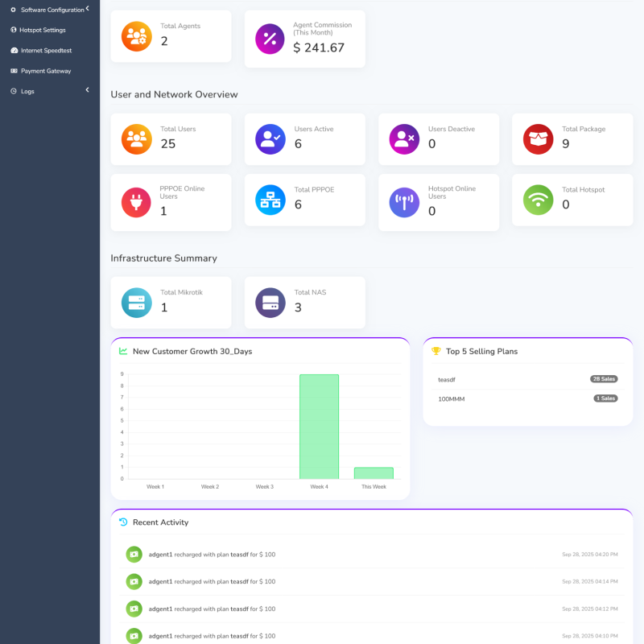
Task: Click the Week 4 bar in the growth chart
Action: click(x=318, y=427)
